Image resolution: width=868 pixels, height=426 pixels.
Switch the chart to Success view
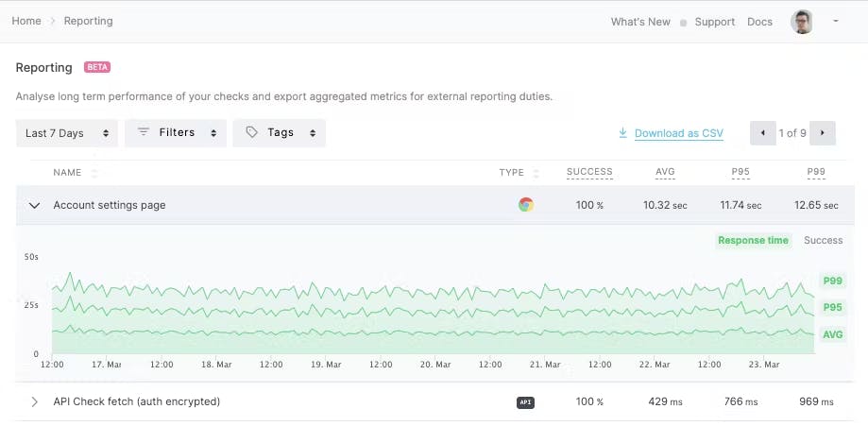coord(823,241)
